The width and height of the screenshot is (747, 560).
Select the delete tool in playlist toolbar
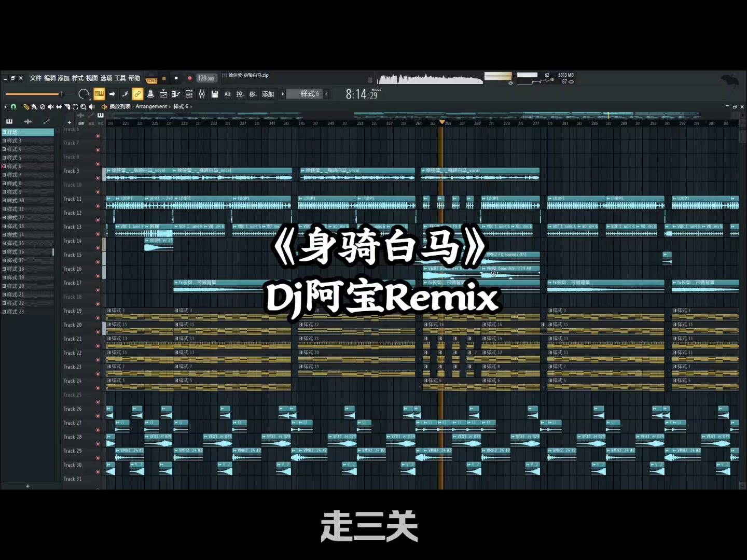[43, 107]
